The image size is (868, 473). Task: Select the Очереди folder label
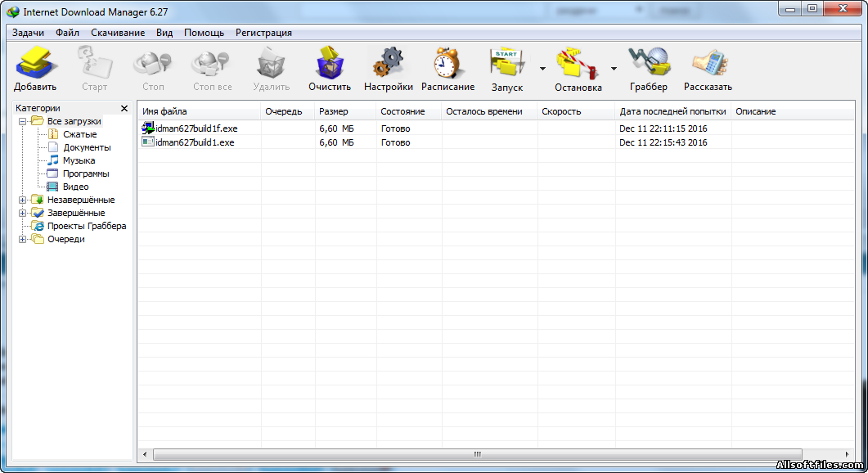(x=66, y=239)
